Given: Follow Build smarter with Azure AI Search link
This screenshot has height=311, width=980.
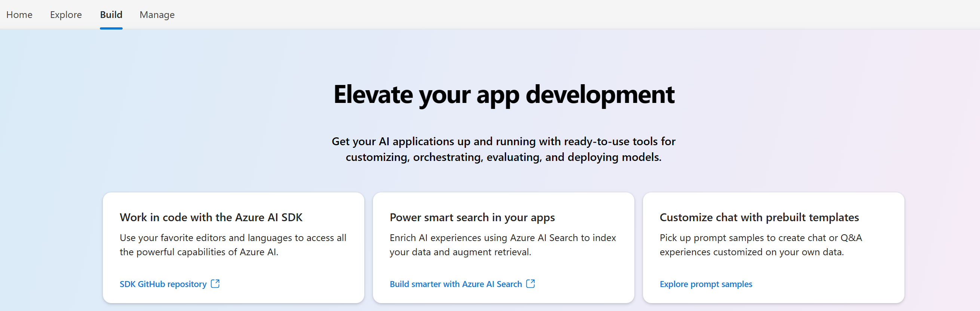Looking at the screenshot, I should [456, 284].
